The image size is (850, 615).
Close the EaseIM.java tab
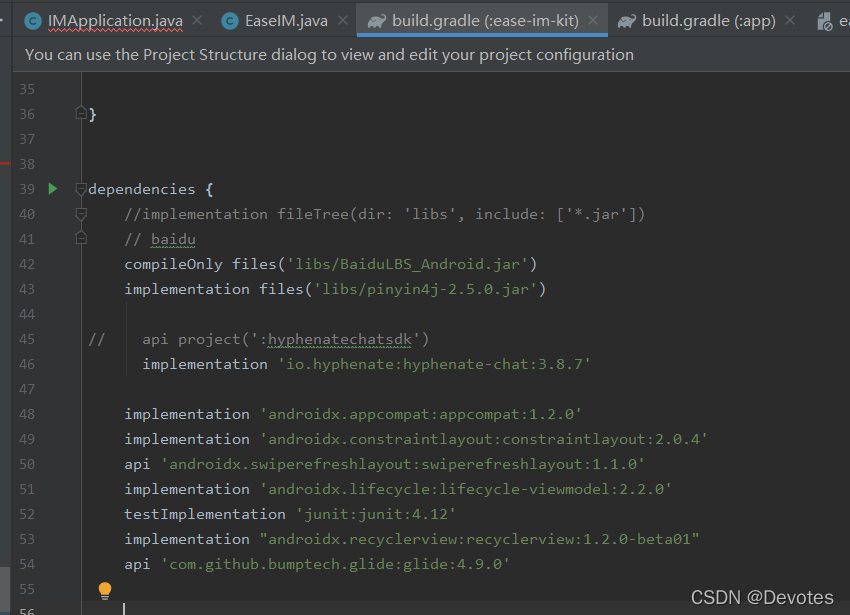(343, 21)
